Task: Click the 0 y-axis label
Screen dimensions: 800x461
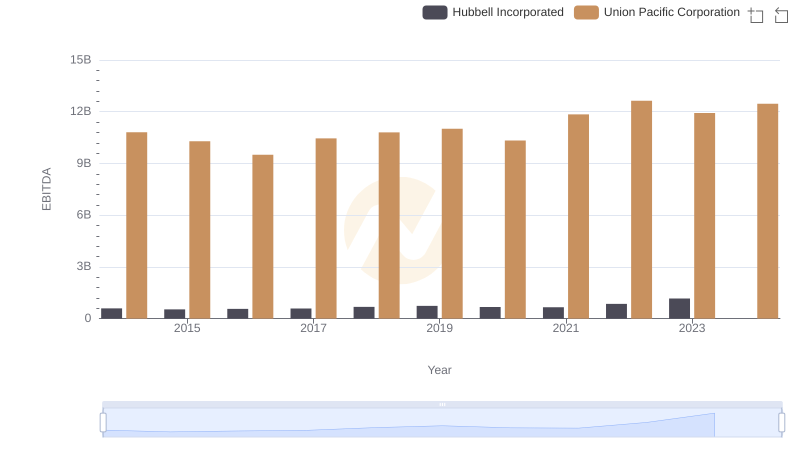Action: click(x=88, y=318)
